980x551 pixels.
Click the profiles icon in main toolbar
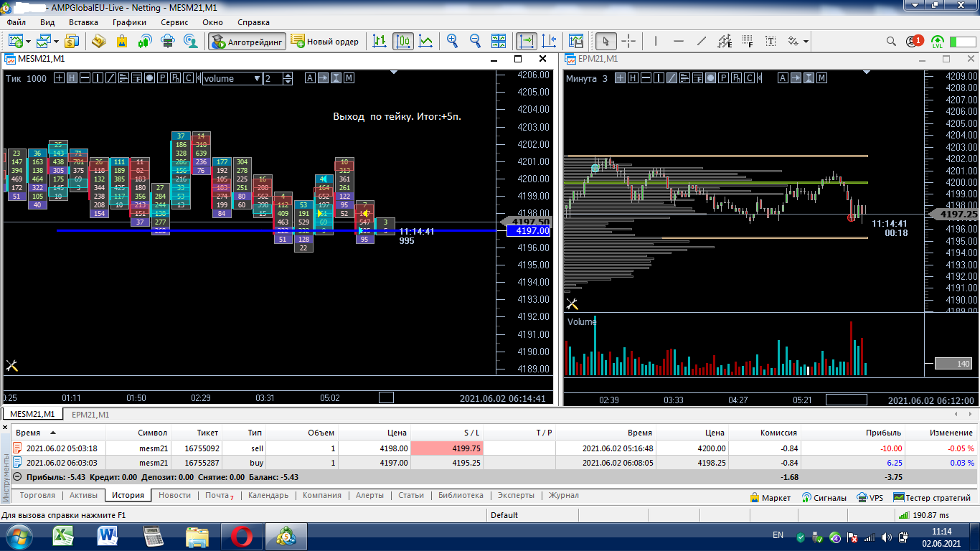(x=44, y=41)
